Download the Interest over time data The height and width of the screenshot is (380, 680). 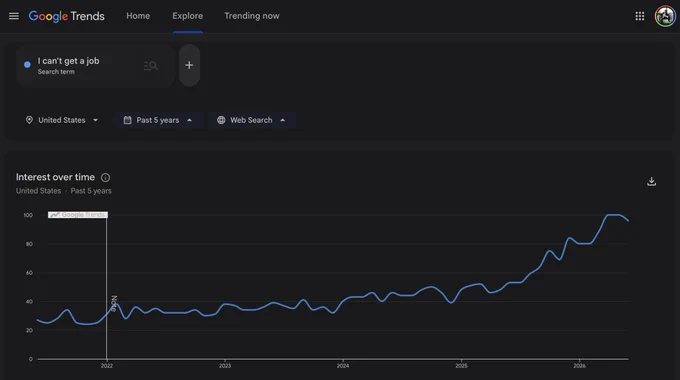[x=651, y=181]
